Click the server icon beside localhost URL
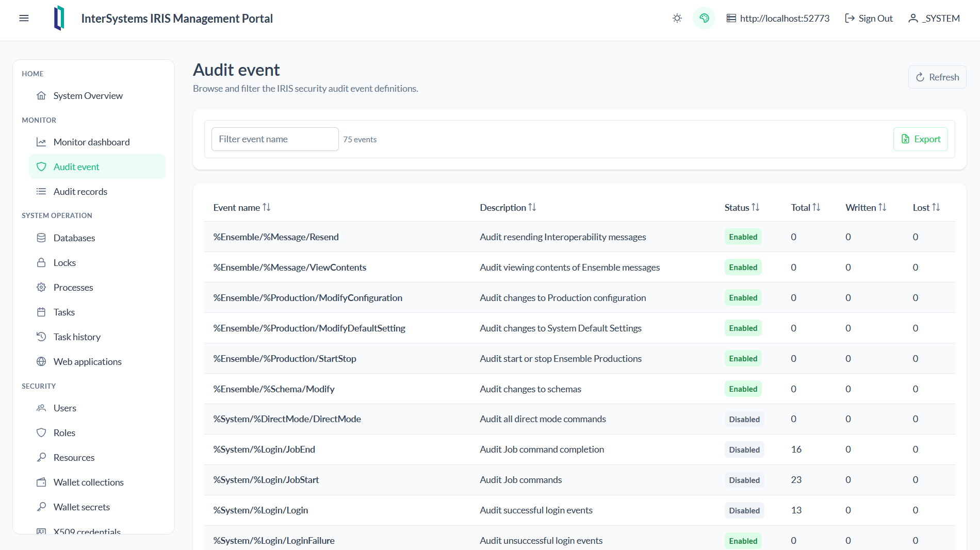Screen dimensions: 980x550 pos(731,19)
